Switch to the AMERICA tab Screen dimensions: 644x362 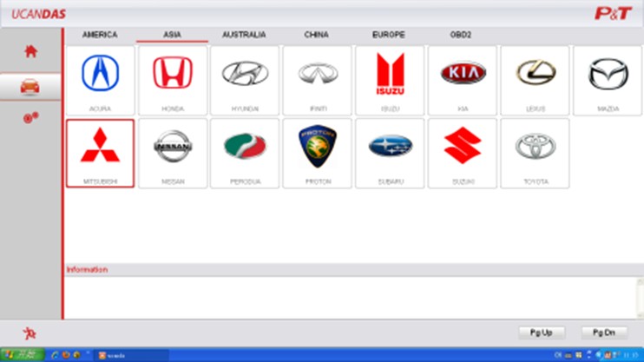100,35
